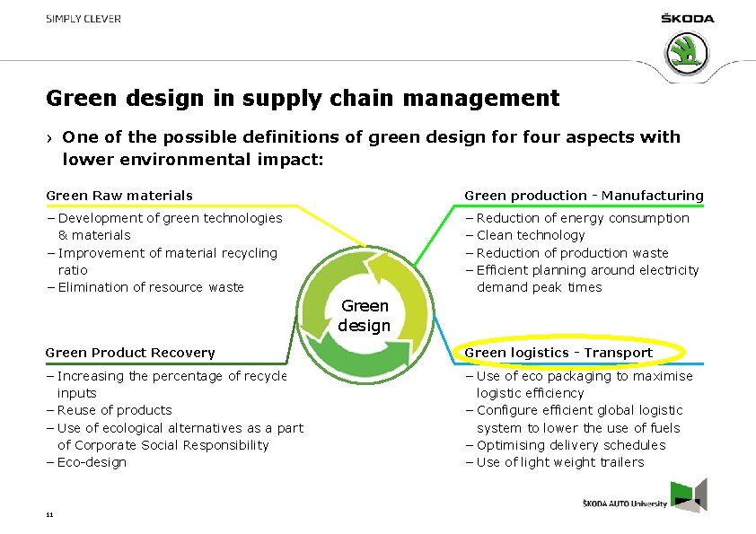The height and width of the screenshot is (534, 756).
Task: Click 'Configure efficient global logistic' bullet
Action: [x=575, y=419]
